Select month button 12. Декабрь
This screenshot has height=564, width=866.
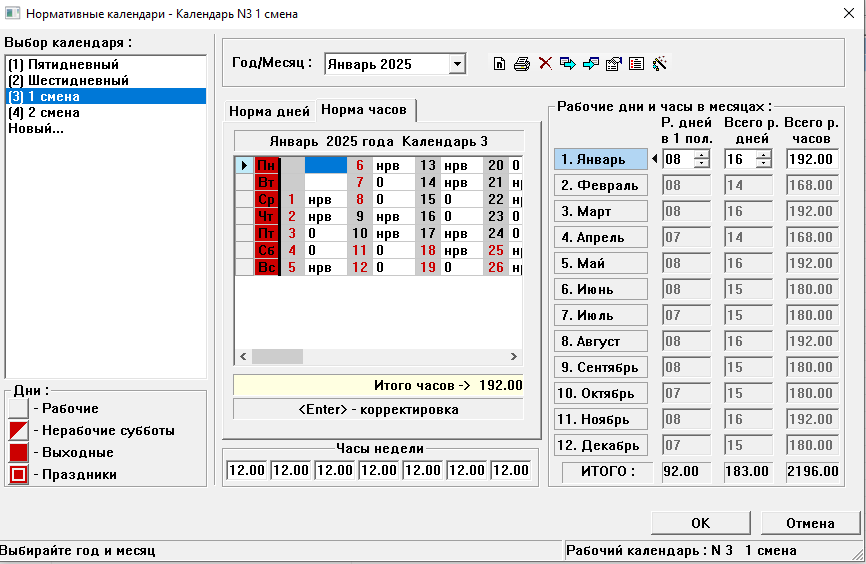click(600, 445)
